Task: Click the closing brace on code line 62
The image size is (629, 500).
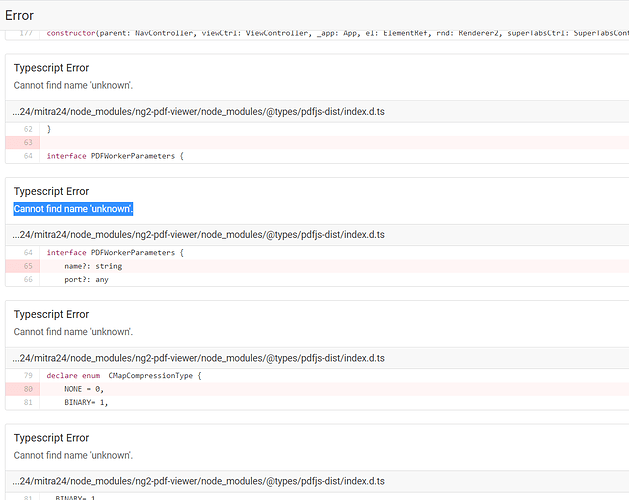Action: pos(49,129)
